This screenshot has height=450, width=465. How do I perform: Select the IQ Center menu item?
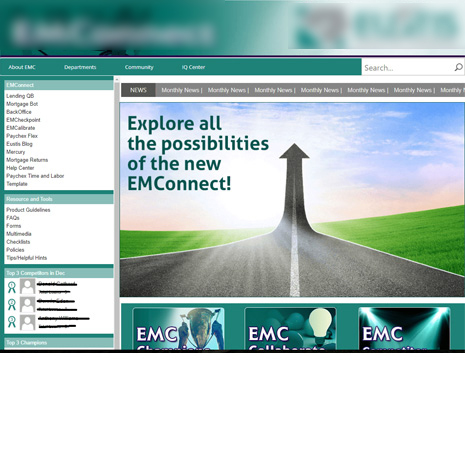pyautogui.click(x=193, y=67)
